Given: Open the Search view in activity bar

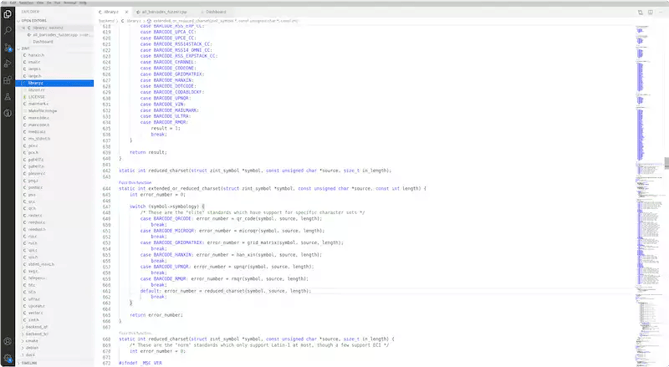Looking at the screenshot, I should (x=7, y=31).
